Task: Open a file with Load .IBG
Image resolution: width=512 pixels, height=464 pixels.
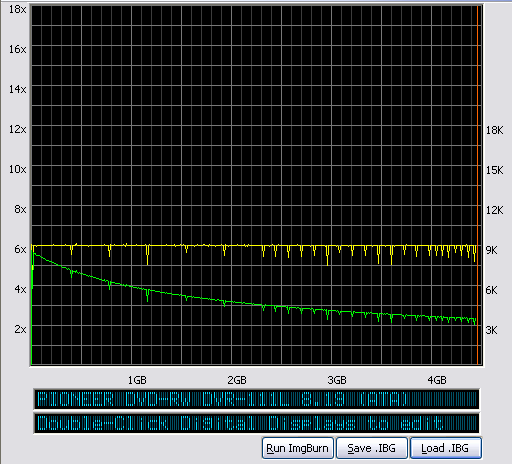Action: 445,448
